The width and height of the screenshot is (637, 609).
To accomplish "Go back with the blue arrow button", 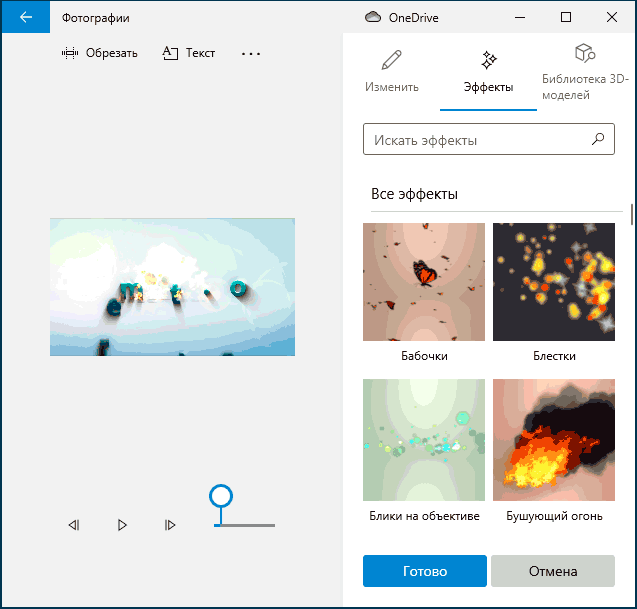I will pyautogui.click(x=26, y=17).
